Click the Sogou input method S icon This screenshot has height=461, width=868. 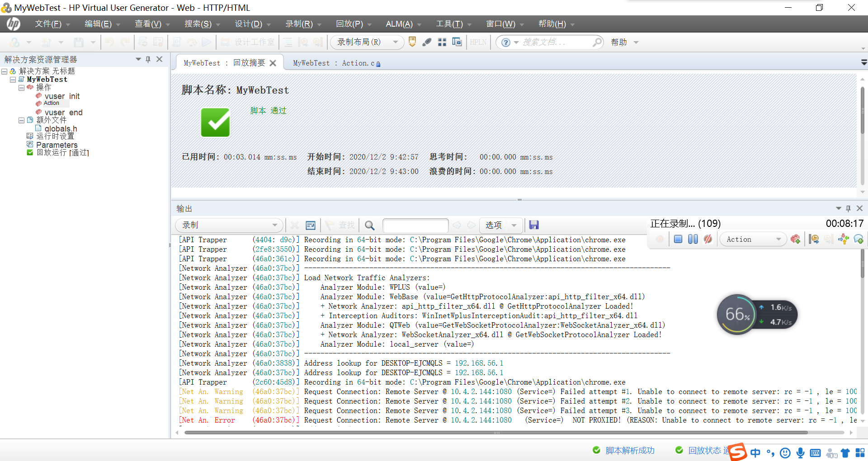click(x=737, y=452)
